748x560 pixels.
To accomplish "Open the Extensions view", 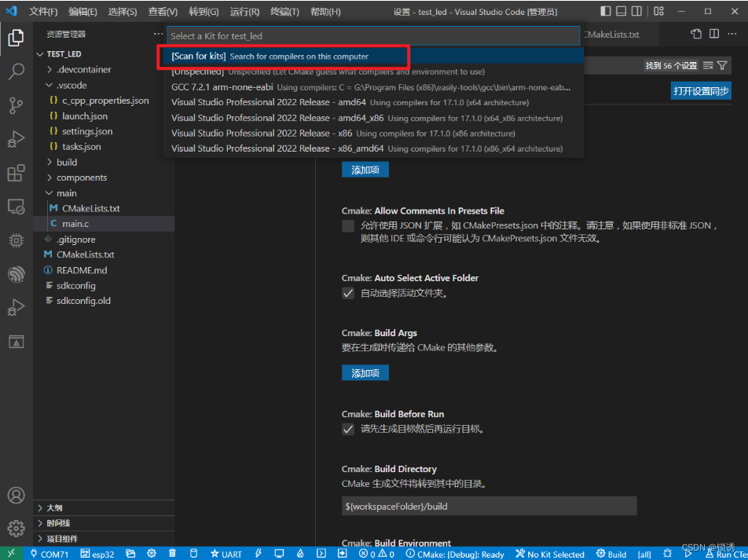I will (16, 173).
